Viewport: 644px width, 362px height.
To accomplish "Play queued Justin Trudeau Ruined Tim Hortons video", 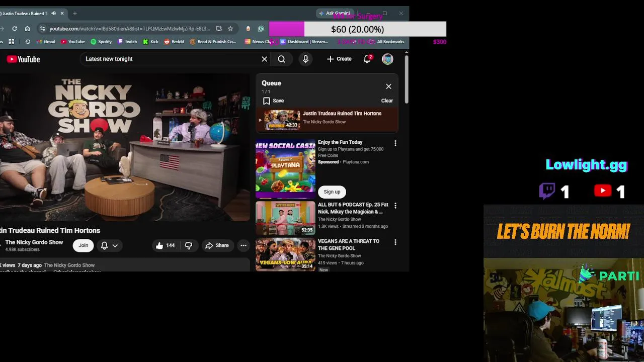I will [x=327, y=120].
